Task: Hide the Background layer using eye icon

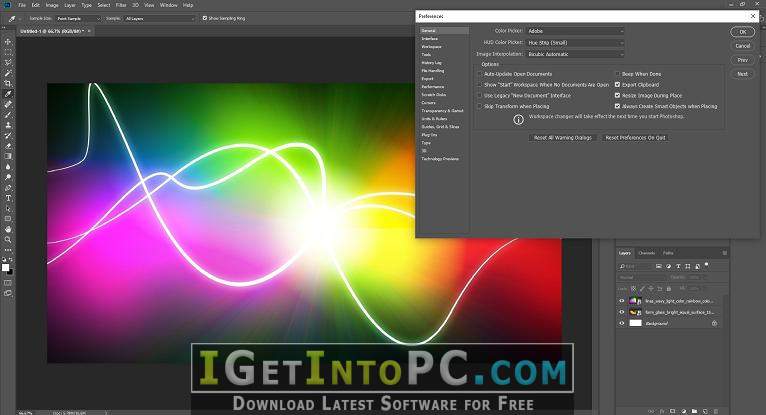Action: (x=621, y=323)
